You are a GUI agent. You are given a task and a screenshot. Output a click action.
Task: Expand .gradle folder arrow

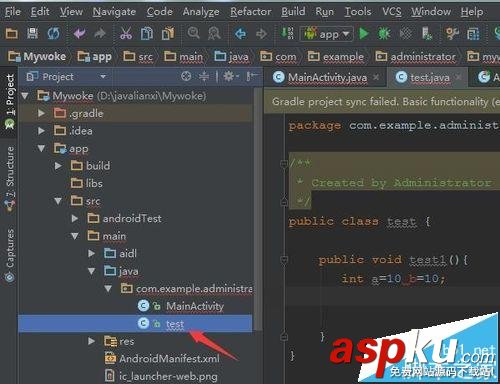[41, 113]
